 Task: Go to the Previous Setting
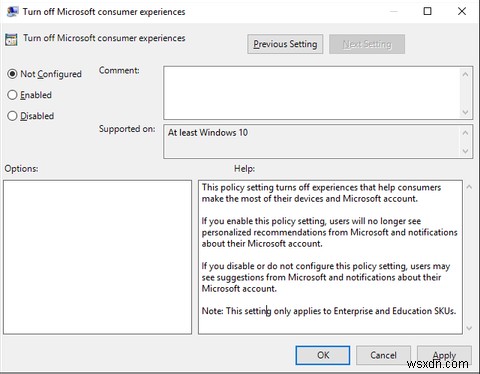point(285,44)
